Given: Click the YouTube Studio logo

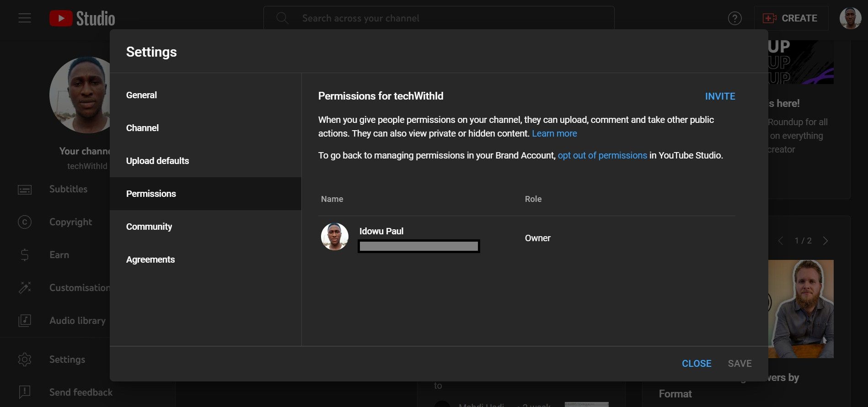Looking at the screenshot, I should 82,18.
